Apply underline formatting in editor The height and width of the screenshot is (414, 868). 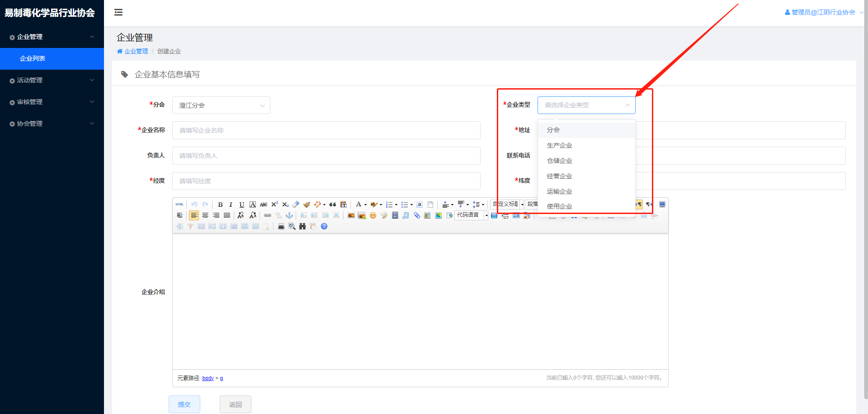point(242,205)
